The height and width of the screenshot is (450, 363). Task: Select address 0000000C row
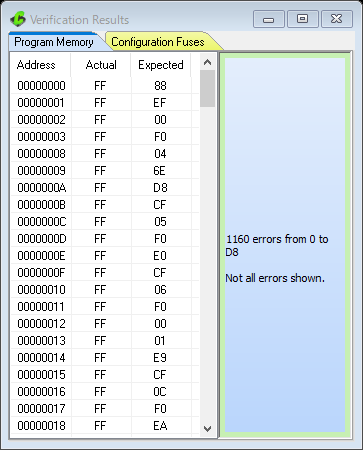(105, 222)
